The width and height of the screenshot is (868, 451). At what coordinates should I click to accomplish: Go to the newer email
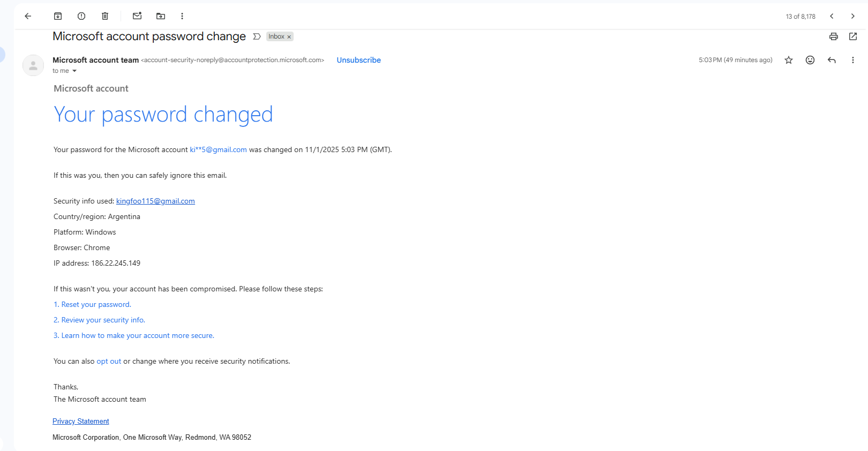(x=832, y=16)
